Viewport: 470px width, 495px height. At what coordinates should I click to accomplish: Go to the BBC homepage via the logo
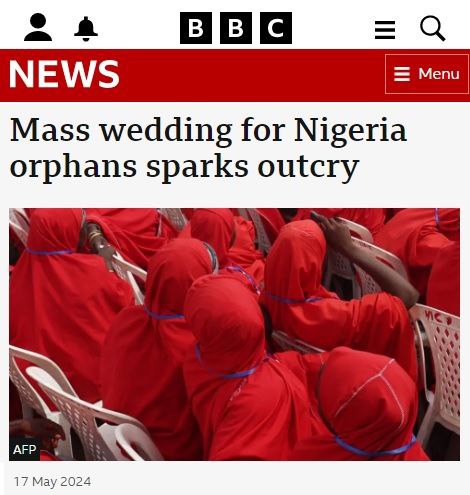coord(236,28)
